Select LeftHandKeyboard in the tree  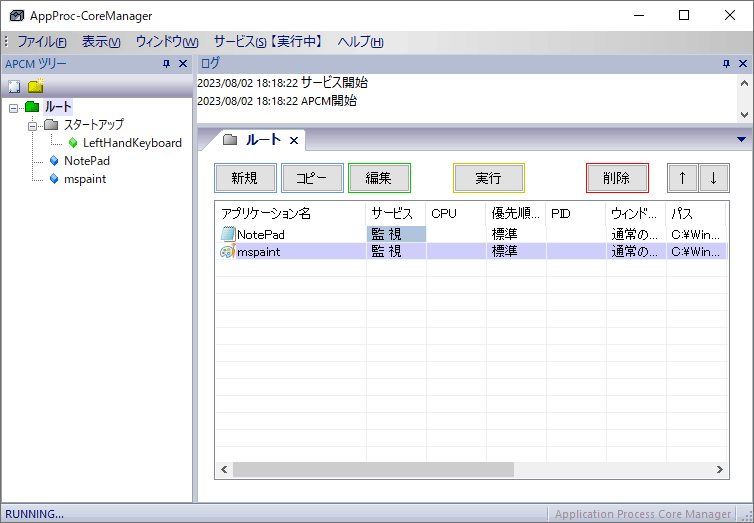coord(132,143)
